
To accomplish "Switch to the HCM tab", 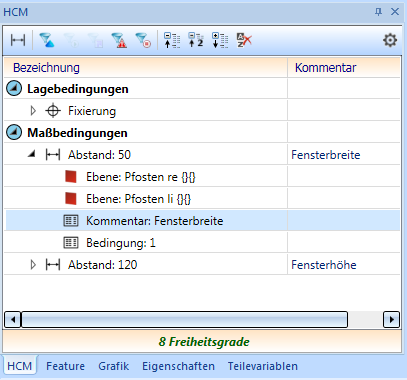I will click(20, 366).
